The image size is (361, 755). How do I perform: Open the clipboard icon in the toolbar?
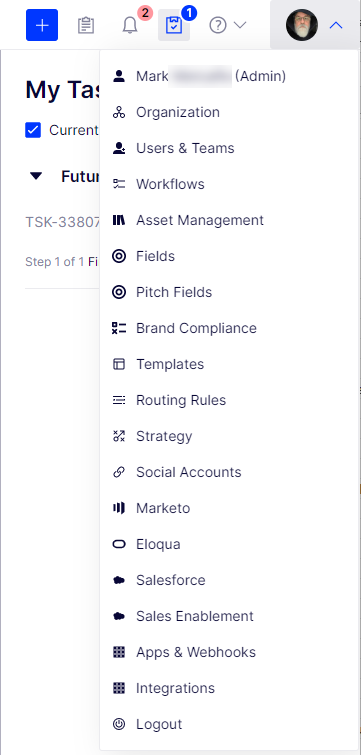coord(86,26)
